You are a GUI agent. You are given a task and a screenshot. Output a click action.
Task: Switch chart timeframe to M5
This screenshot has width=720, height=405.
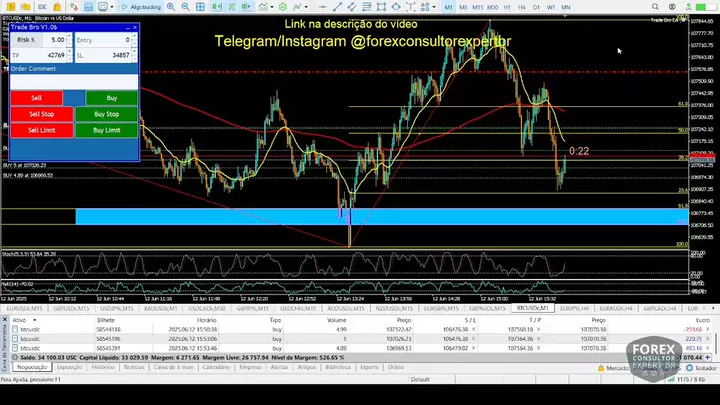(x=463, y=7)
